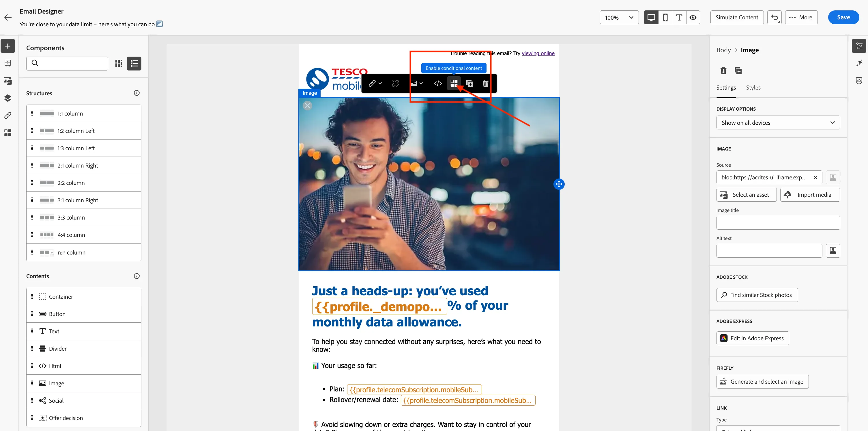Show source code from image toolbar
Screen dimensions: 868x431
(x=438, y=83)
